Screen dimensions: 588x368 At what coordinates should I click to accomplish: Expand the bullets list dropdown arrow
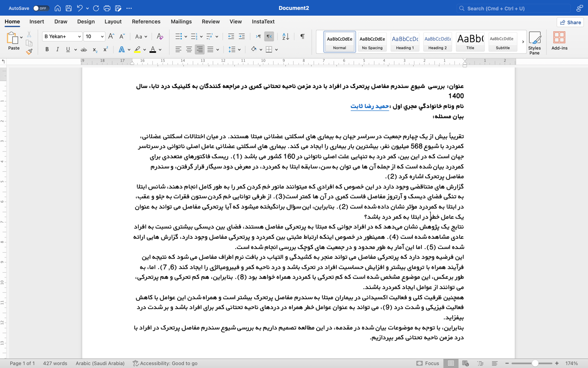(186, 37)
